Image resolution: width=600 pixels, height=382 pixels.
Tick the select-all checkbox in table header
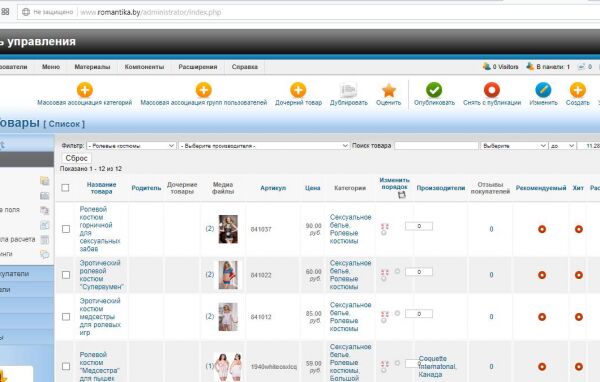tap(65, 188)
